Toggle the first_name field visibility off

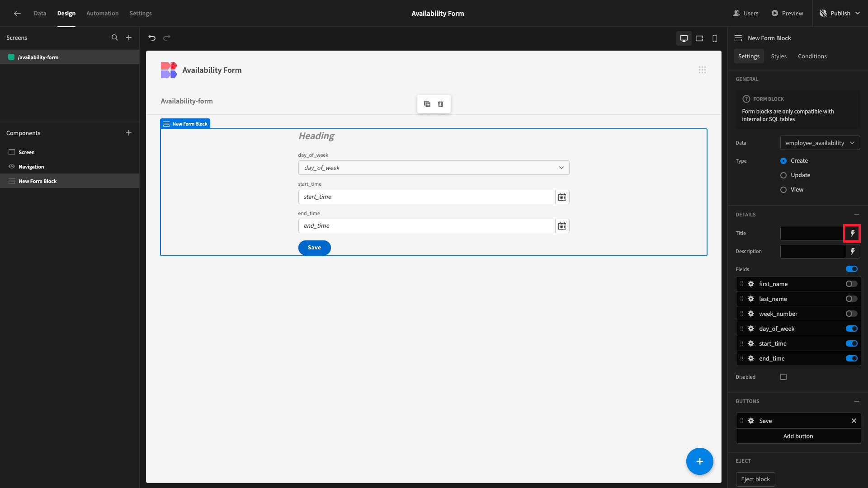851,284
